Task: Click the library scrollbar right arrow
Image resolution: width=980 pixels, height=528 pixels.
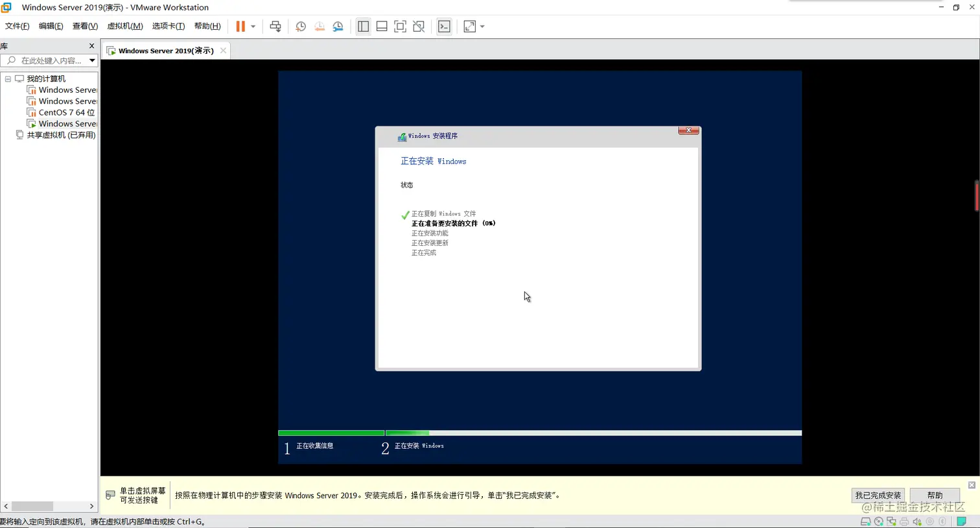Action: click(x=91, y=506)
